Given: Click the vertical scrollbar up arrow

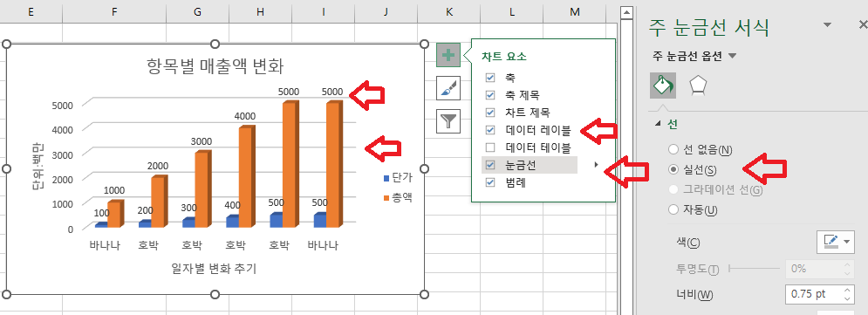Looking at the screenshot, I should 626,12.
